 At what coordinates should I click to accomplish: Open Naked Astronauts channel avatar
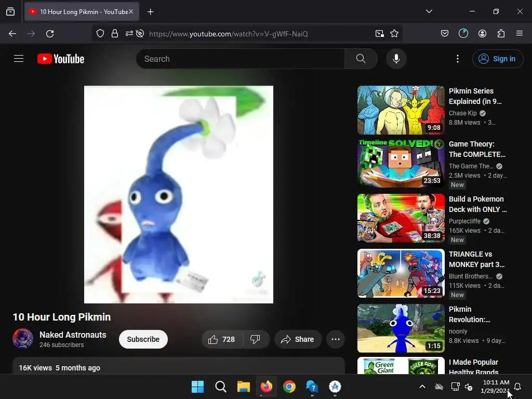pyautogui.click(x=23, y=339)
